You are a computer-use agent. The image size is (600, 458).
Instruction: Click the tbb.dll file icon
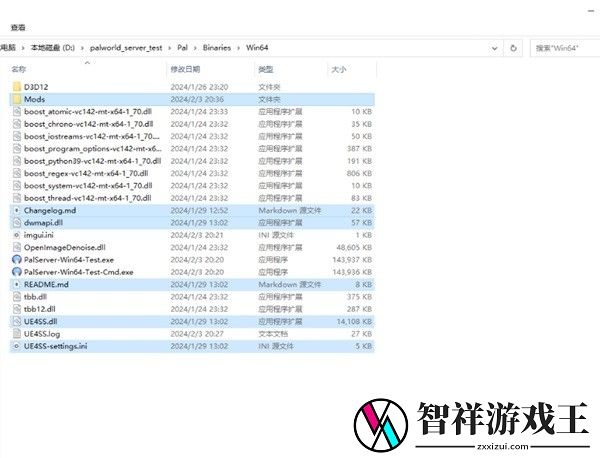16,297
